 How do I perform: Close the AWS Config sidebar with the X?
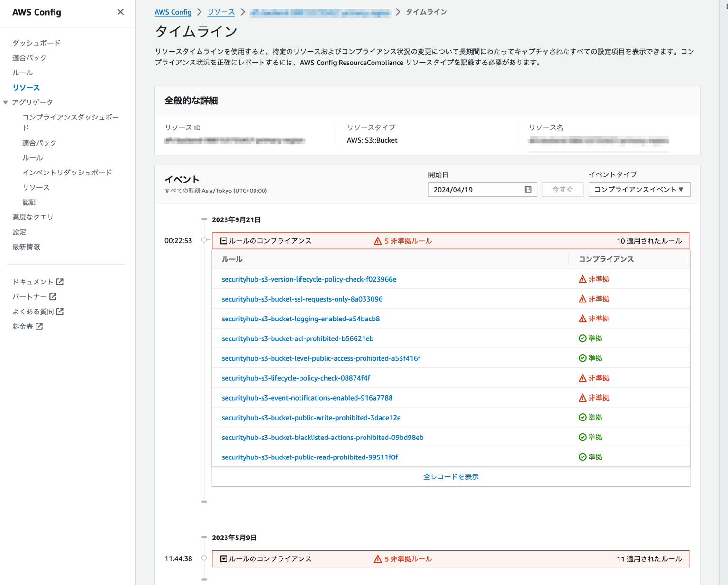point(120,12)
